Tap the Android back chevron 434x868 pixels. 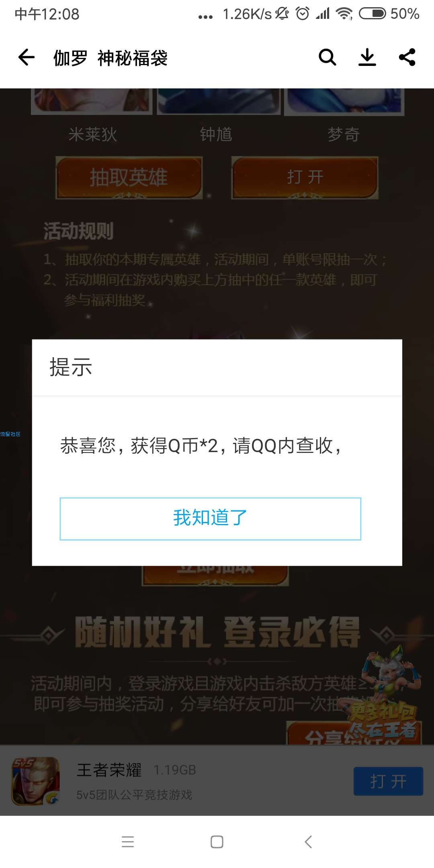(x=308, y=841)
